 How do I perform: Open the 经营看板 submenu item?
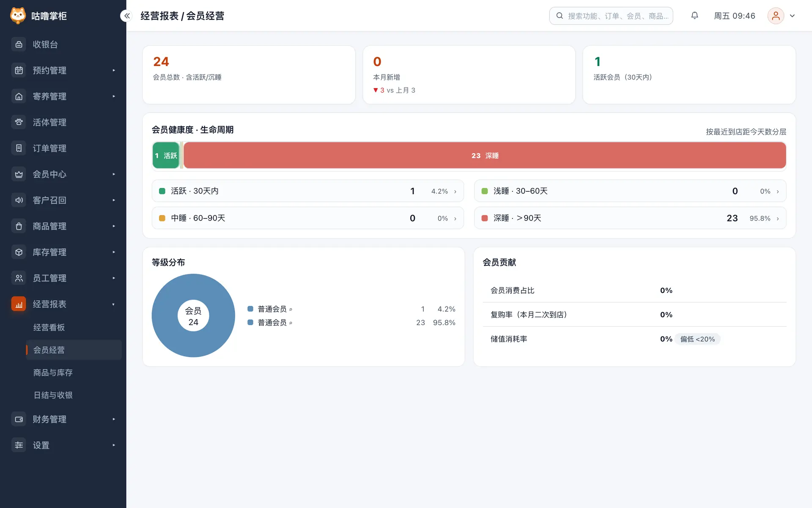pyautogui.click(x=74, y=327)
